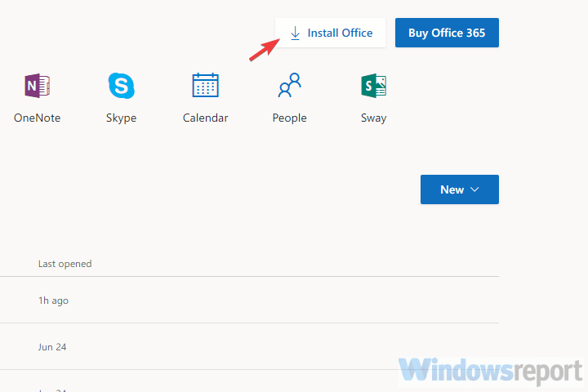Screen dimensions: 588x392
Task: Open the OneNote app icon
Action: point(37,86)
